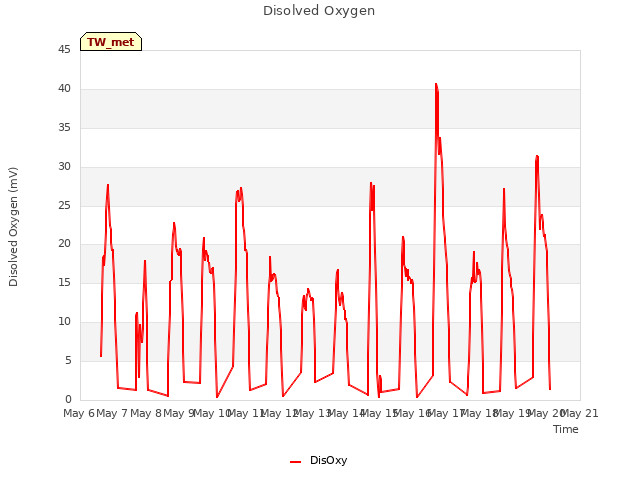Viewport: 640px width, 480px height.
Task: Click the TW_met label badge
Action: (x=111, y=42)
